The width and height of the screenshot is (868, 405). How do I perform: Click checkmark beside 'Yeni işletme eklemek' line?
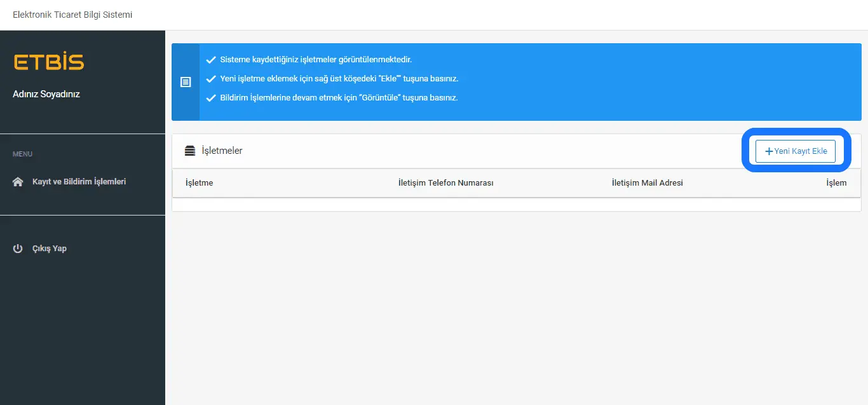211,79
